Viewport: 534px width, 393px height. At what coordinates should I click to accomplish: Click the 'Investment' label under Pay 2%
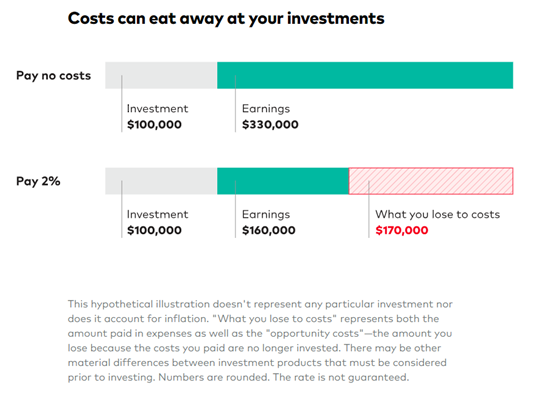pos(157,214)
